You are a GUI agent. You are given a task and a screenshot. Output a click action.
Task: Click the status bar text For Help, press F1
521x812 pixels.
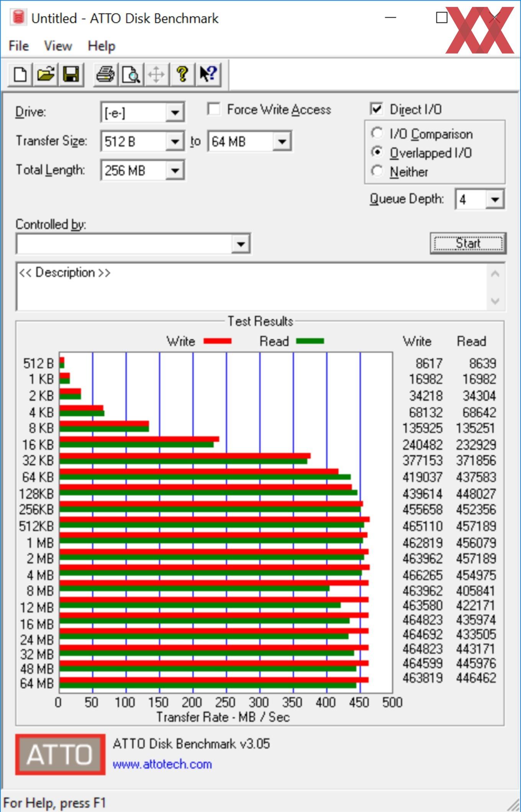54,802
